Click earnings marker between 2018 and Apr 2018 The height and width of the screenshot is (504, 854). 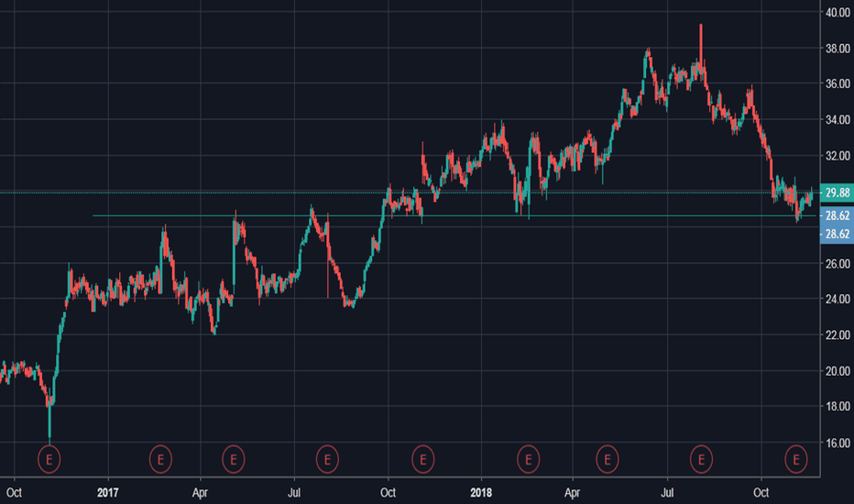[529, 460]
